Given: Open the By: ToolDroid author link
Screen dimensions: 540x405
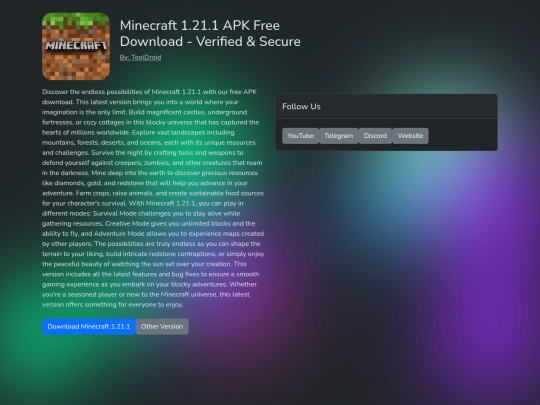Looking at the screenshot, I should (x=141, y=58).
